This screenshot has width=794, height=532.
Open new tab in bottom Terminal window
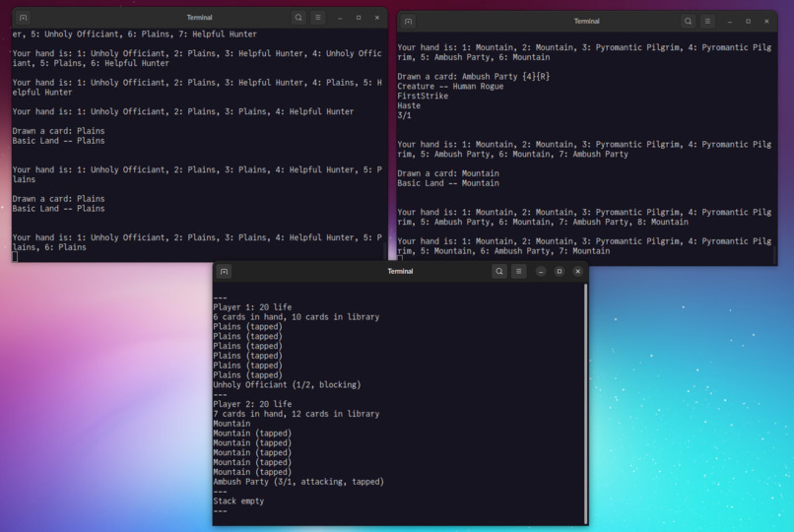tap(224, 271)
